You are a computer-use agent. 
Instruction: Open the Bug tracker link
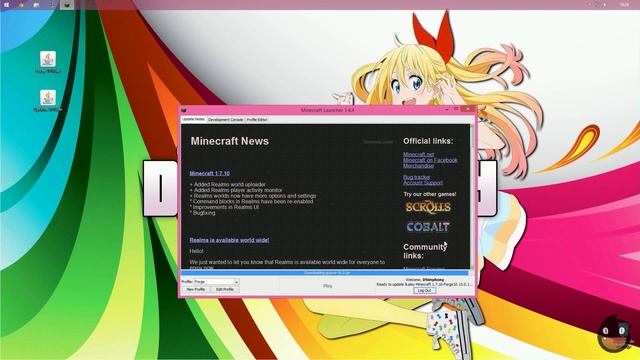pyautogui.click(x=417, y=177)
